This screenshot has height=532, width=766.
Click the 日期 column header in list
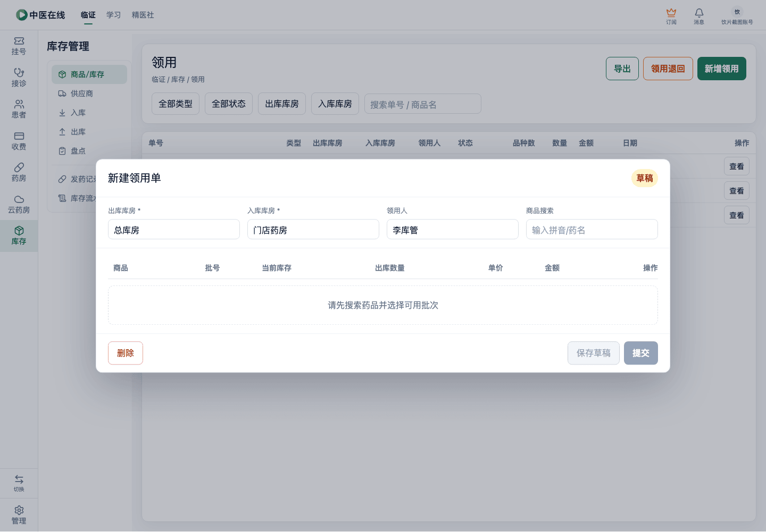click(630, 143)
